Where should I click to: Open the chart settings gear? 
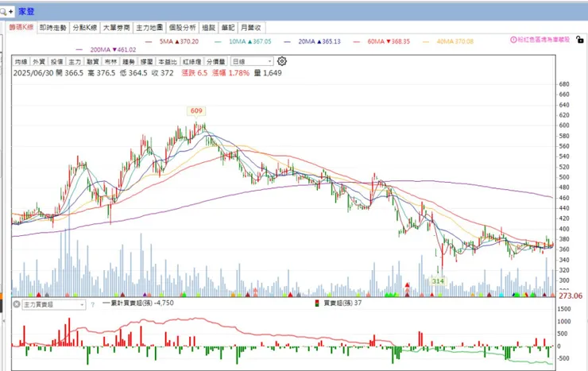coord(282,61)
